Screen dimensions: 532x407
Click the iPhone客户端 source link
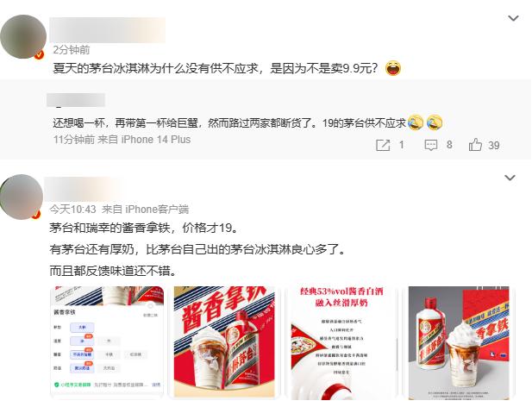click(x=157, y=210)
